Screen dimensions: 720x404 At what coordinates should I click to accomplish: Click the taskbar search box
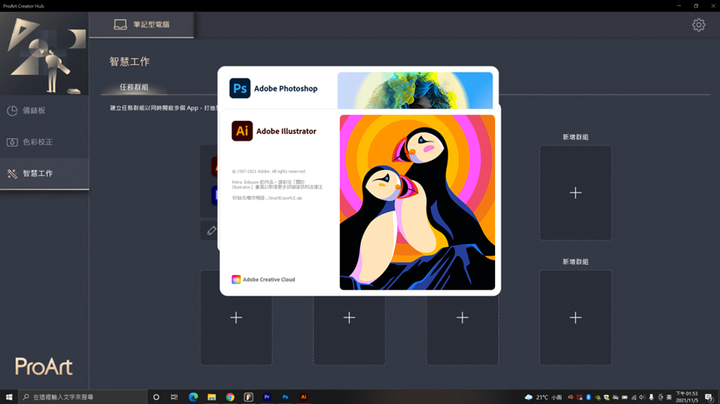pos(83,397)
